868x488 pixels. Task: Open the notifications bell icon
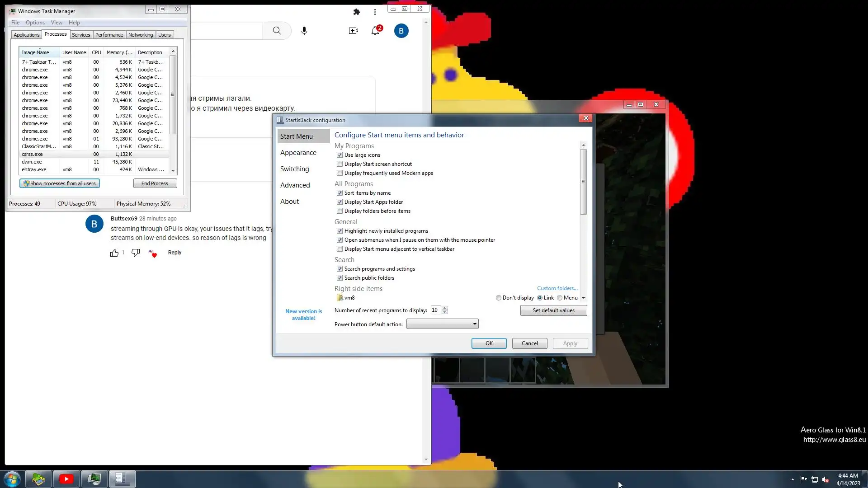pos(375,31)
